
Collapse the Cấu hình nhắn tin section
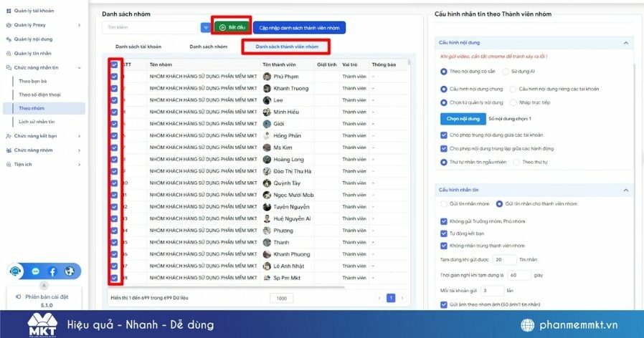pyautogui.click(x=626, y=190)
